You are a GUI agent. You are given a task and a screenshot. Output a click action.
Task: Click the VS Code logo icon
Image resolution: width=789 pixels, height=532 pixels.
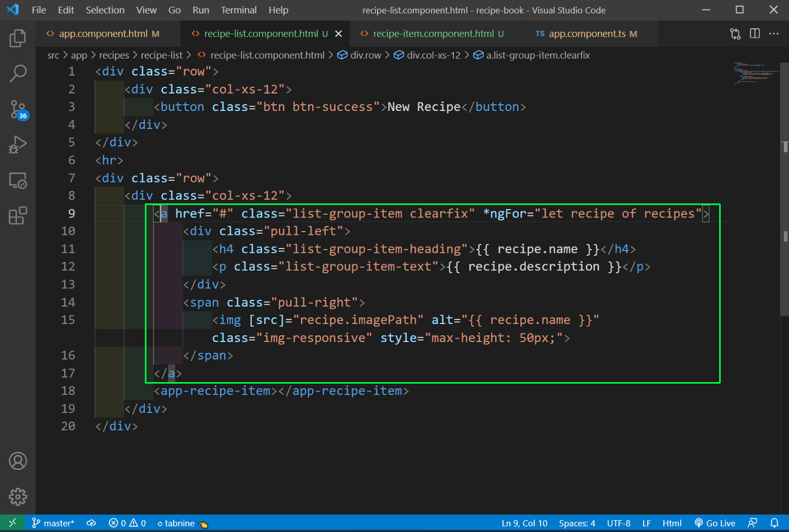coord(12,10)
